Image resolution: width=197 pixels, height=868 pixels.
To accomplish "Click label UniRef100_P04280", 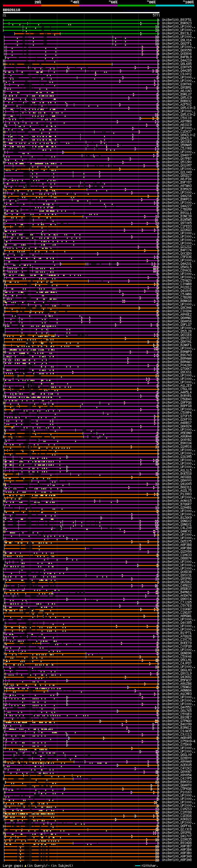I will point(176,365).
